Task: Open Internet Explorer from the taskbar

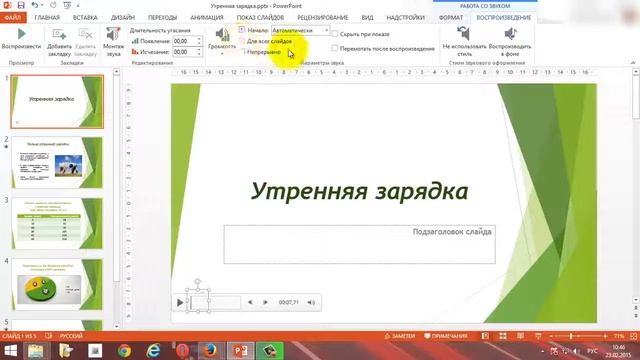Action: [x=153, y=351]
